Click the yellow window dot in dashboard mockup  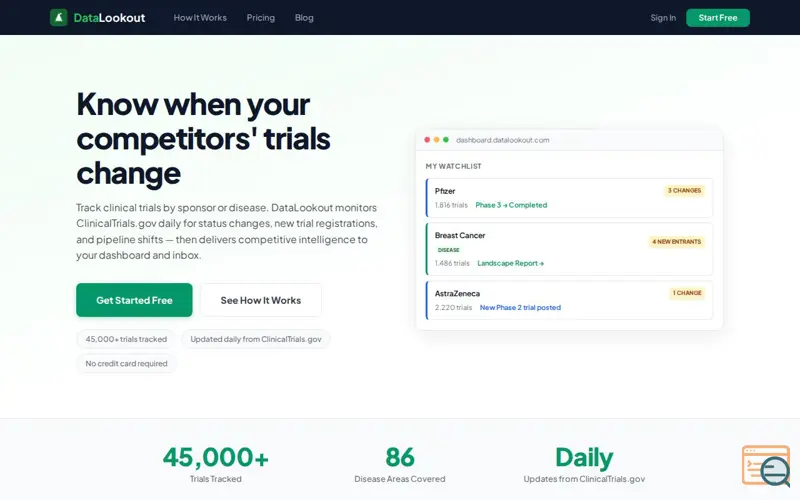[436, 140]
